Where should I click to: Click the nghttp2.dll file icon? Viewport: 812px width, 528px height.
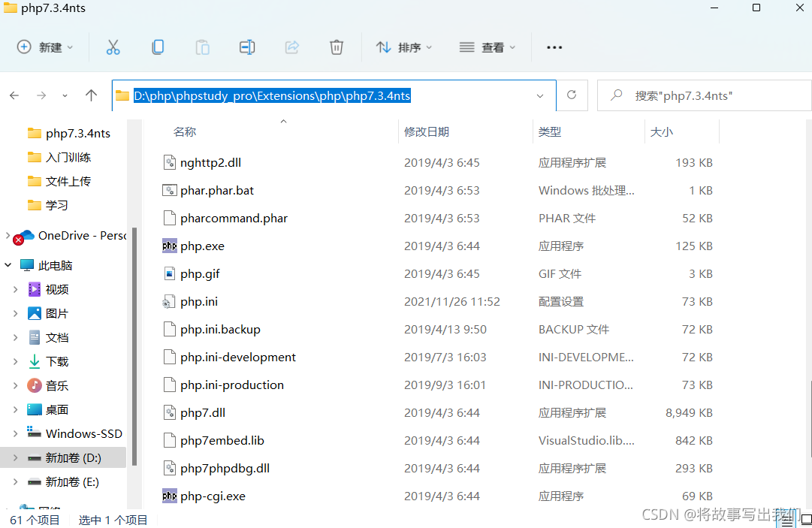pyautogui.click(x=169, y=162)
